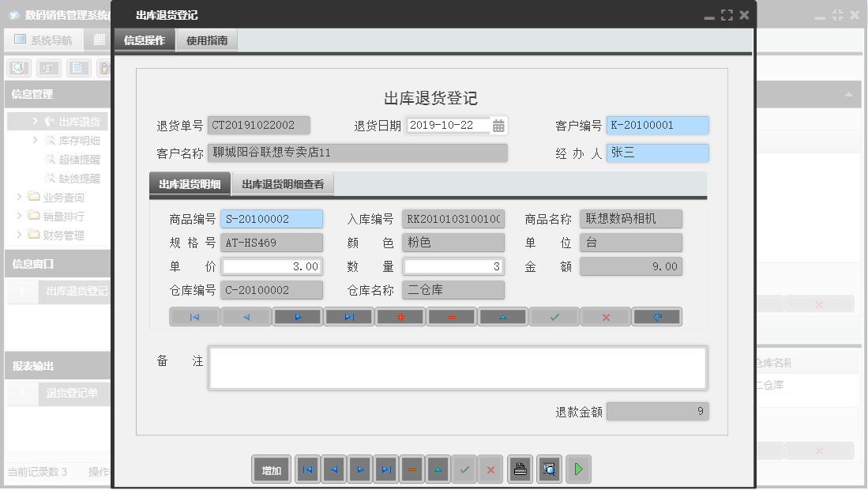Click the 增加 button
Viewport: 868px width, 490px height.
click(x=271, y=469)
